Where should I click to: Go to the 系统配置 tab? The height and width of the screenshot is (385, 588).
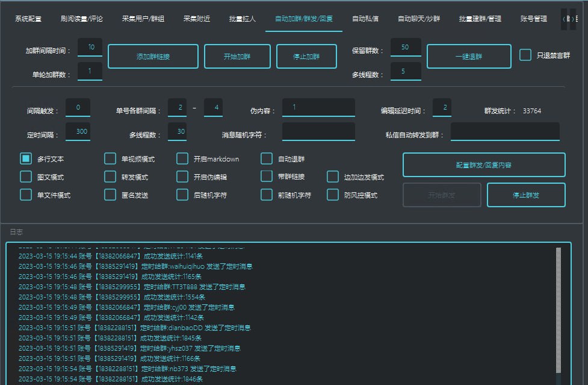click(x=28, y=19)
